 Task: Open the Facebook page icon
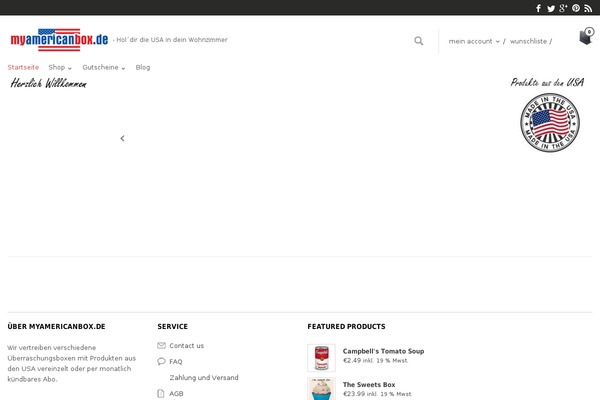click(x=538, y=8)
